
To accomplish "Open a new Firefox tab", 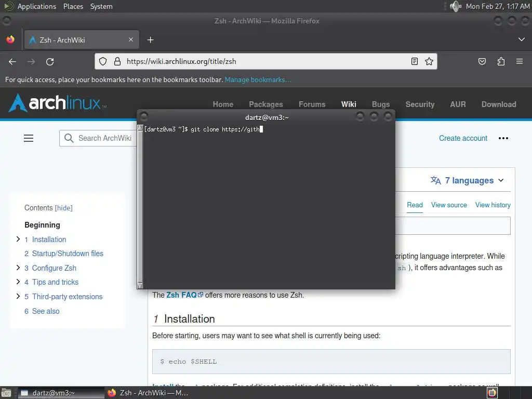I will (150, 40).
